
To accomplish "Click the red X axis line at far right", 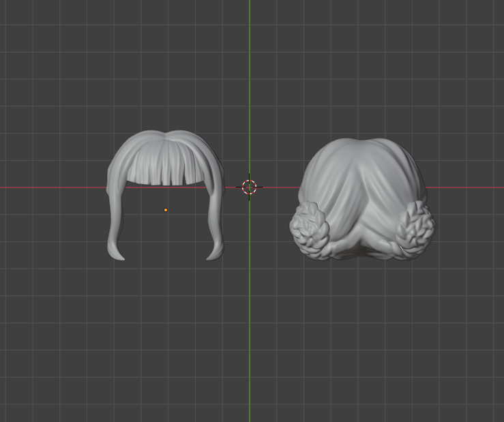I will [x=477, y=187].
